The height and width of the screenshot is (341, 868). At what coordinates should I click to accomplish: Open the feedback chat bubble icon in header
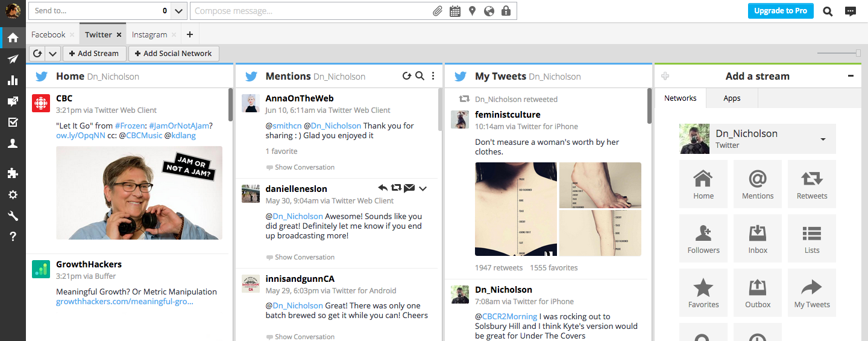pos(851,11)
